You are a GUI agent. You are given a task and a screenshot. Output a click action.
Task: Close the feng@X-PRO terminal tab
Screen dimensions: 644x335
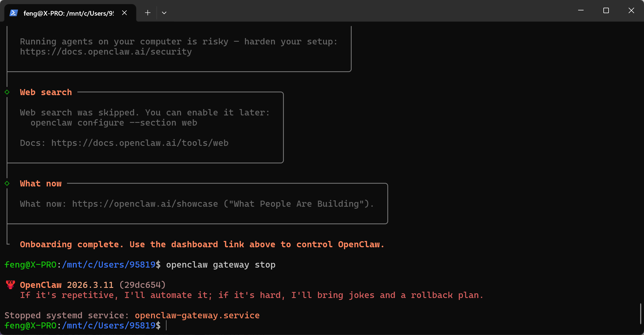[x=124, y=13]
